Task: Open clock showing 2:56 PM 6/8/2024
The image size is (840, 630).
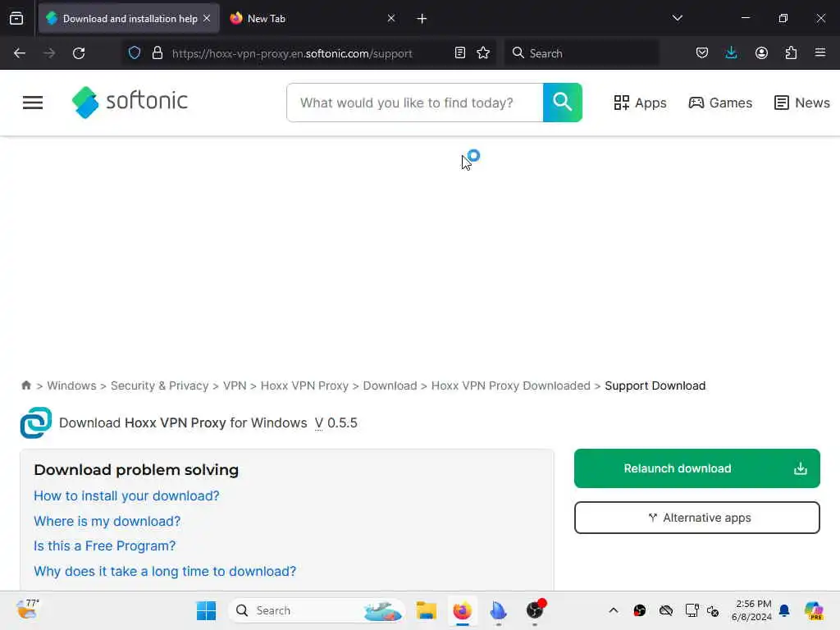Action: coord(752,610)
